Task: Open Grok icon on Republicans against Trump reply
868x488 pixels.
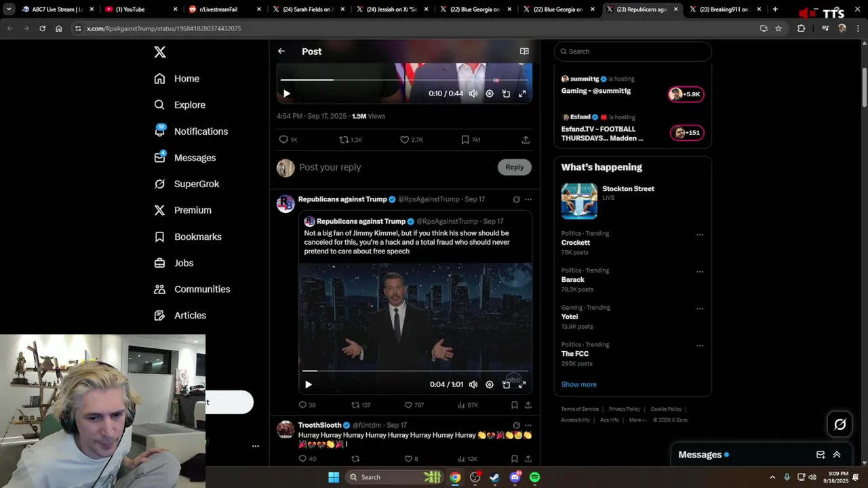Action: coord(516,199)
